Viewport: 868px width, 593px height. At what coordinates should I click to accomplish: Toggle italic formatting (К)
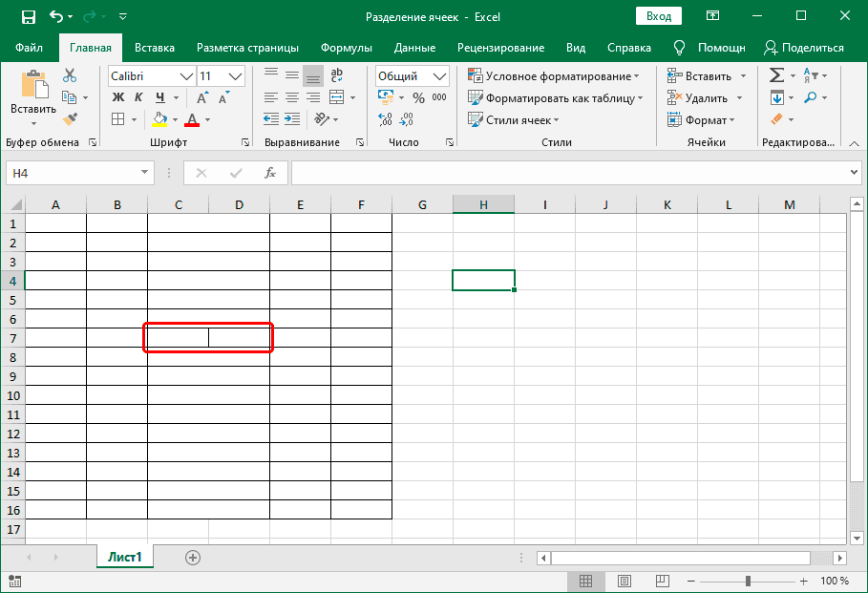click(137, 96)
